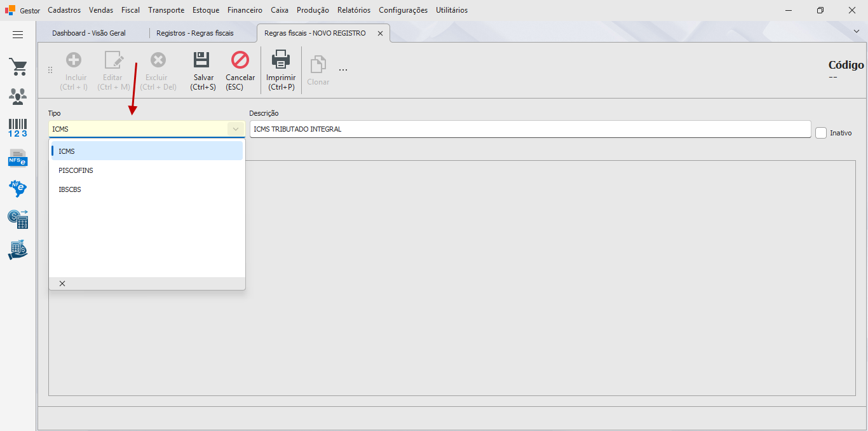Image resolution: width=868 pixels, height=431 pixels.
Task: Open the Vendas menu
Action: pyautogui.click(x=101, y=10)
